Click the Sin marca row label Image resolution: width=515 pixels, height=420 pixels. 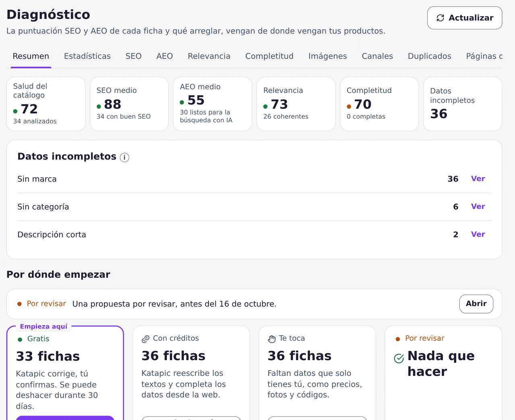click(x=37, y=179)
